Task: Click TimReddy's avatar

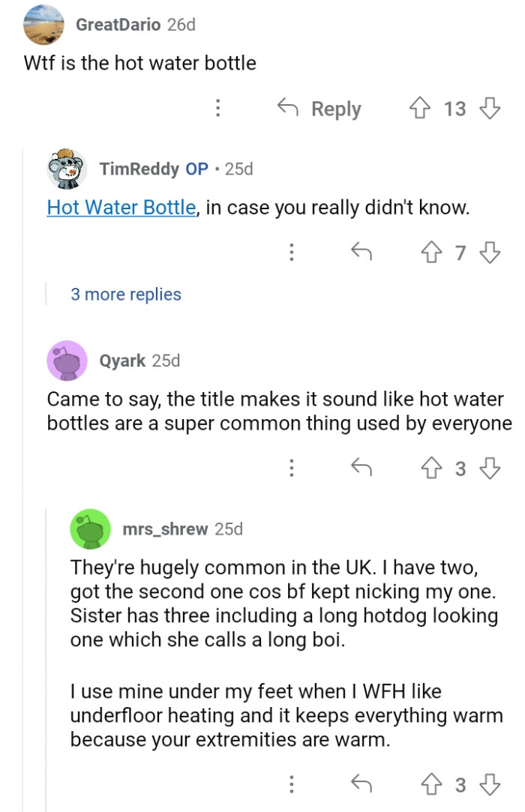Action: (66, 168)
